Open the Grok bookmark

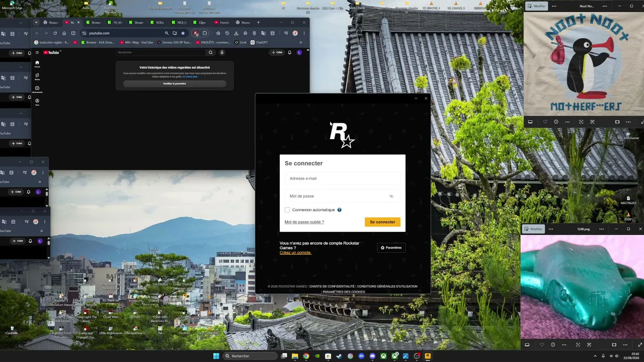pyautogui.click(x=241, y=42)
